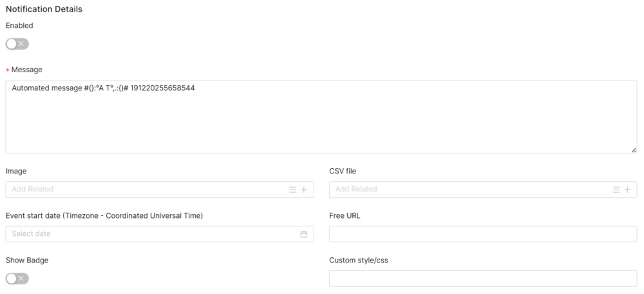Click the list icon in Image field
This screenshot has width=644, height=294.
point(292,190)
